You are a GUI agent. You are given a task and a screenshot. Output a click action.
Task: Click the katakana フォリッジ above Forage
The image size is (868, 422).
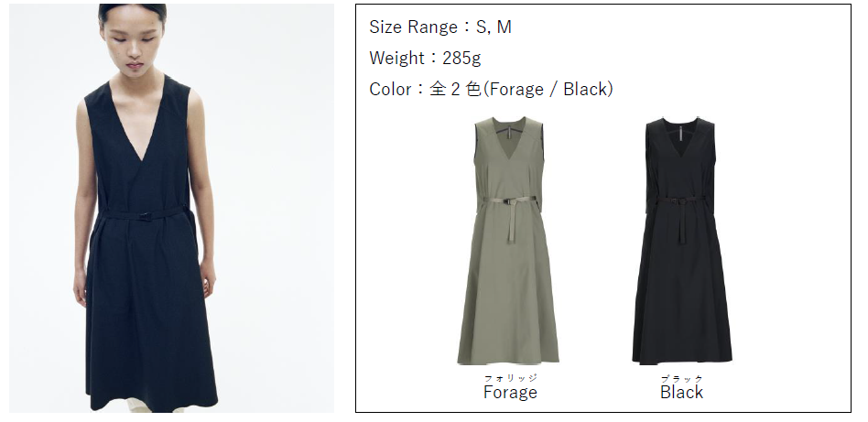[x=510, y=378]
